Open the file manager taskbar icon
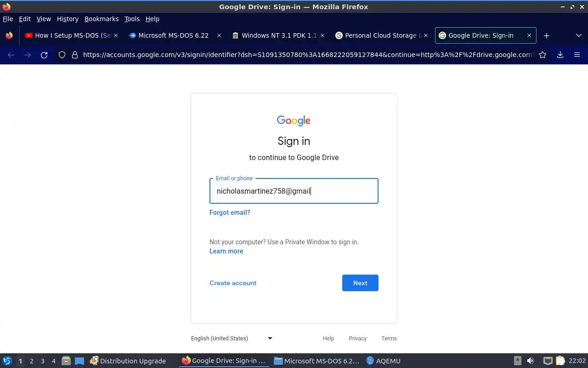This screenshot has width=588, height=368. 66,361
